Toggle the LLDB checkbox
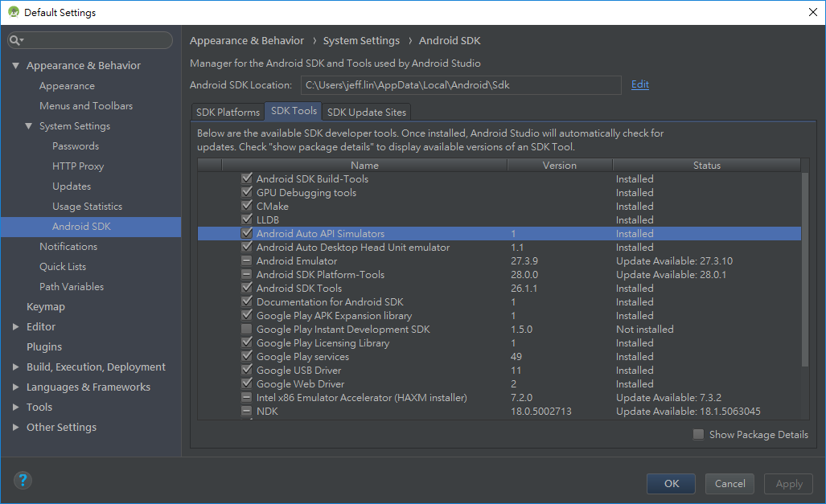The height and width of the screenshot is (504, 826). (247, 219)
